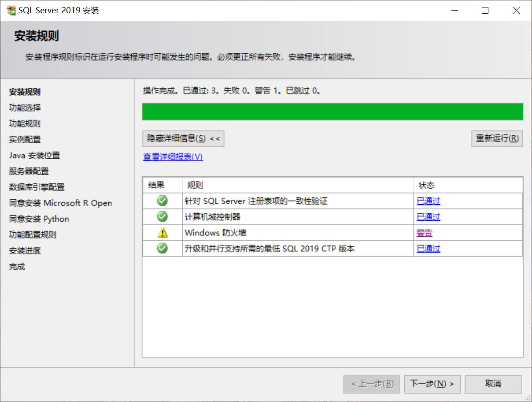Click rule text 针对 SQL Server 注册表项的一致性验证

256,201
